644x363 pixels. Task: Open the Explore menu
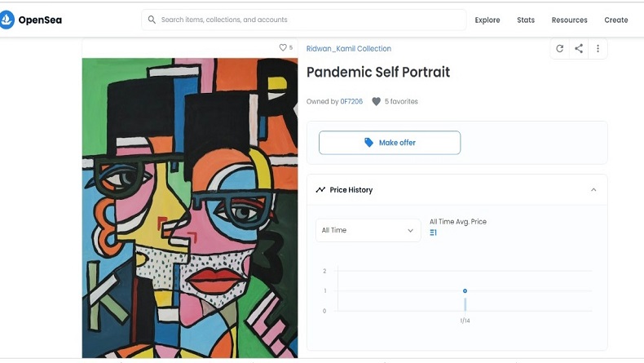pyautogui.click(x=487, y=20)
